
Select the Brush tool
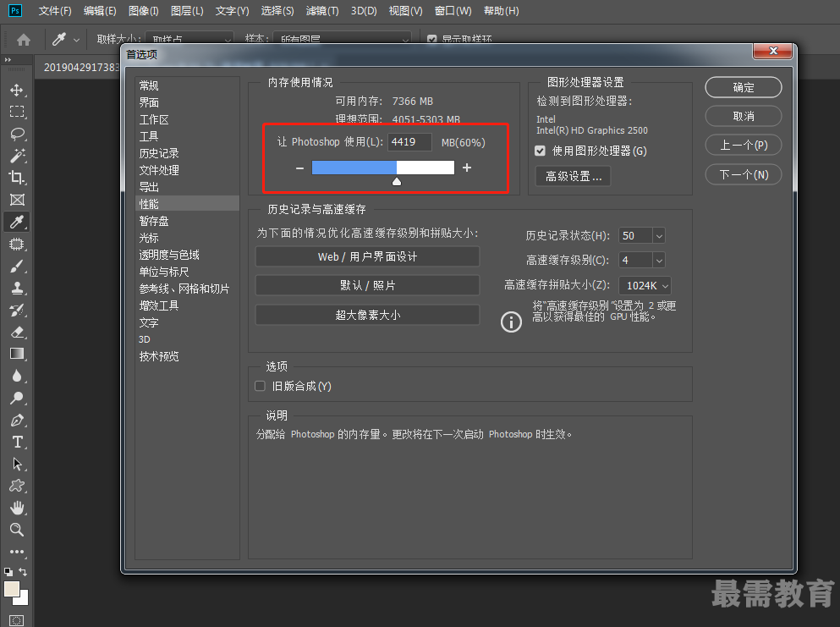tap(17, 267)
